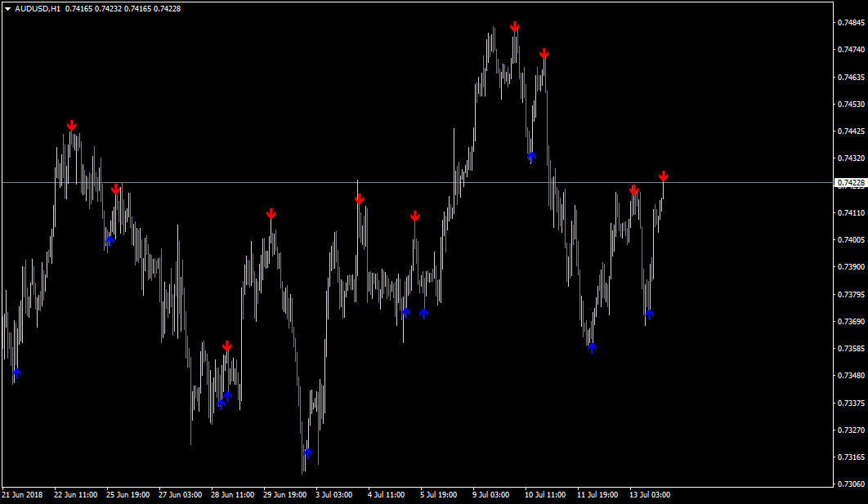Click the 0.73165 price axis label
868x504 pixels.
click(851, 457)
